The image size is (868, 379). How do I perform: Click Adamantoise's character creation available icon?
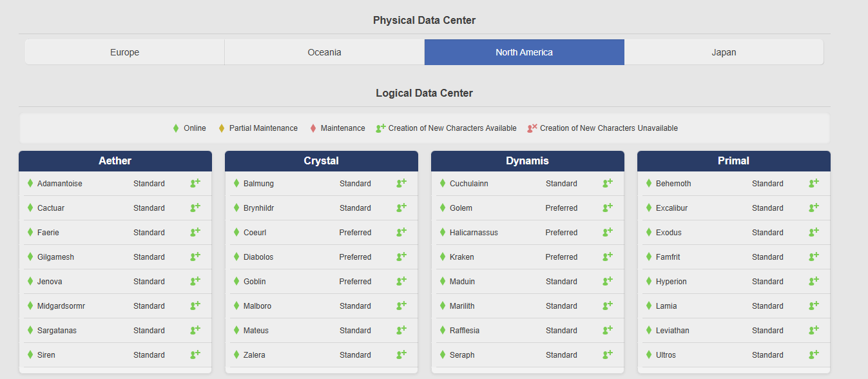[195, 183]
